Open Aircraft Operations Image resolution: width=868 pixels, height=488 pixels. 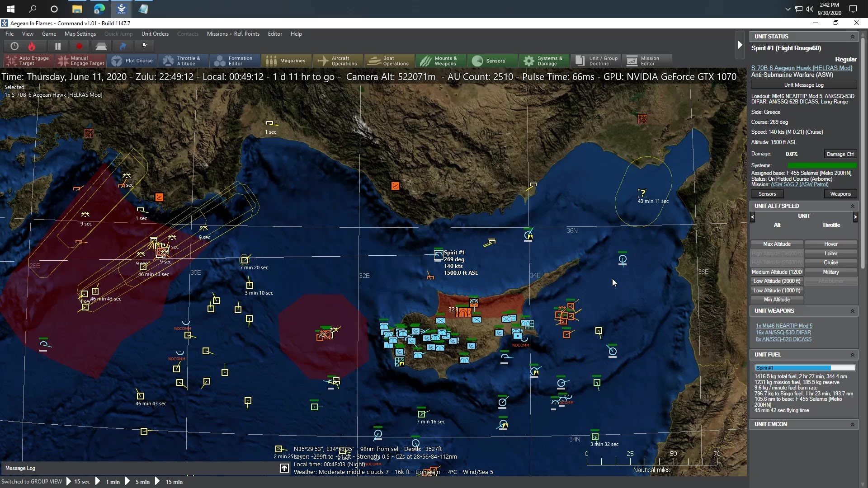coord(338,61)
